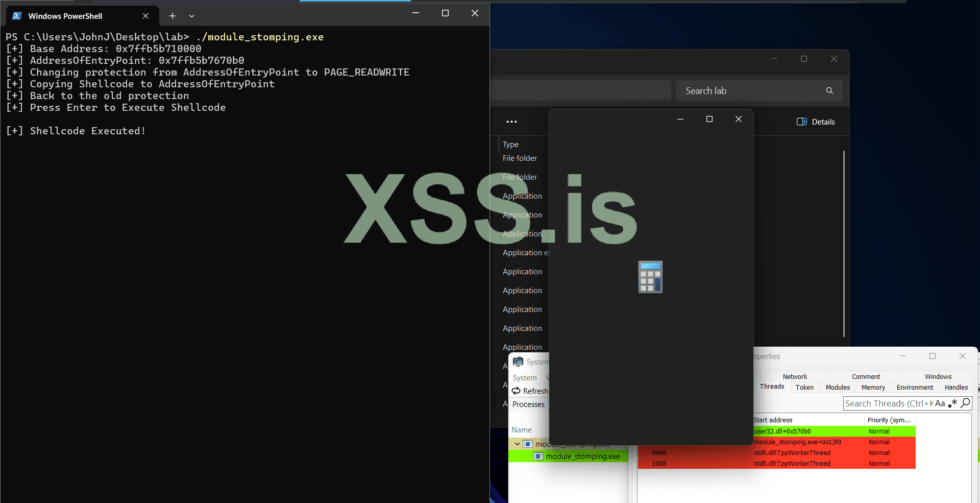Screen dimensions: 980x503
Task: Open the See more ellipsis menu in Explorer
Action: coord(512,122)
